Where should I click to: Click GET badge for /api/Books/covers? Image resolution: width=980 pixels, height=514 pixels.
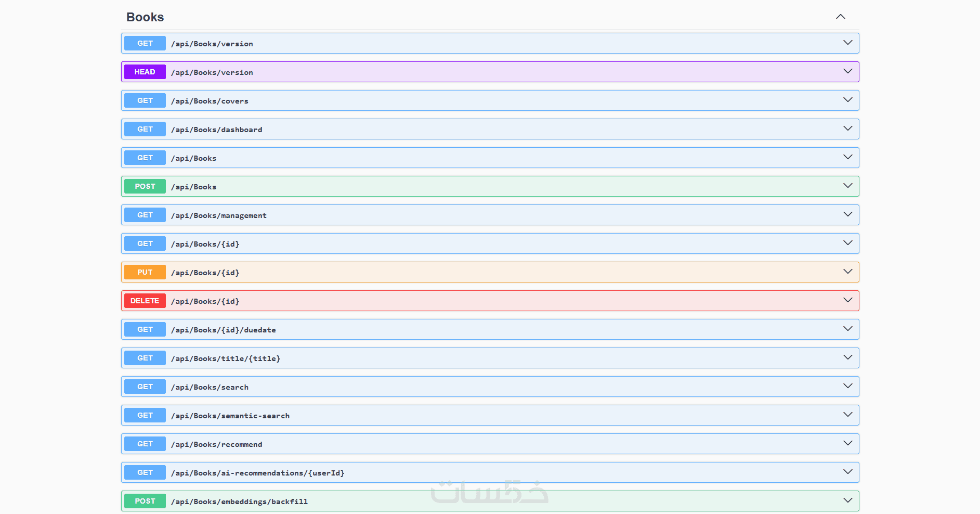[145, 100]
